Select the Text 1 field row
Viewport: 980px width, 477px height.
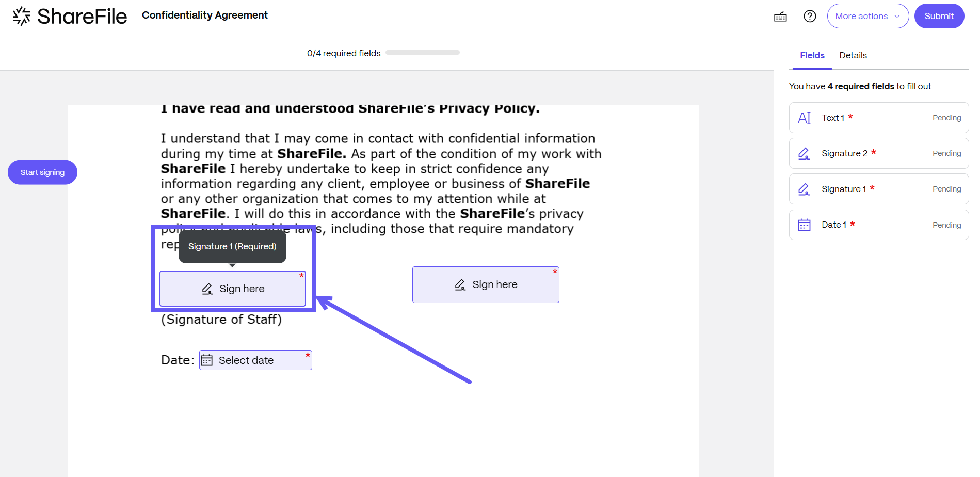[878, 118]
